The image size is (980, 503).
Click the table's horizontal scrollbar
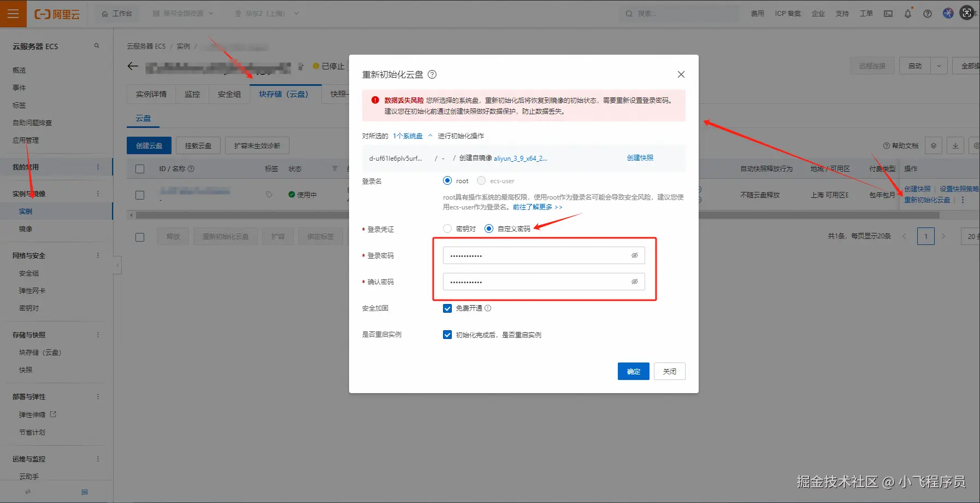click(538, 215)
